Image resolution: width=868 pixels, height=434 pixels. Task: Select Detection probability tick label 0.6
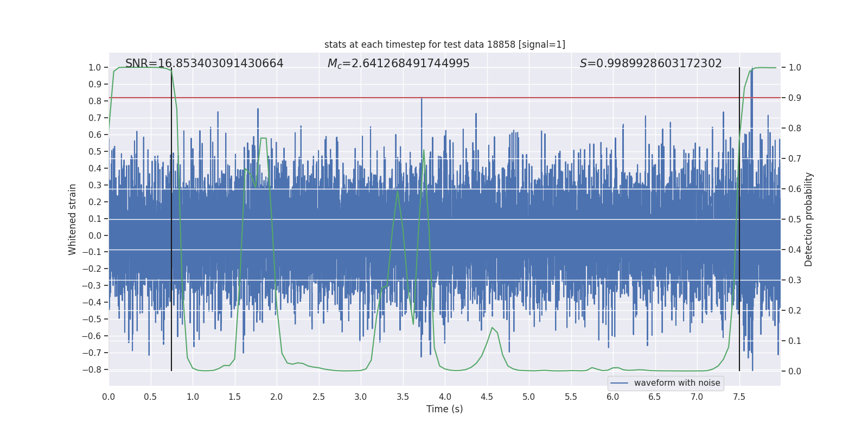point(795,189)
